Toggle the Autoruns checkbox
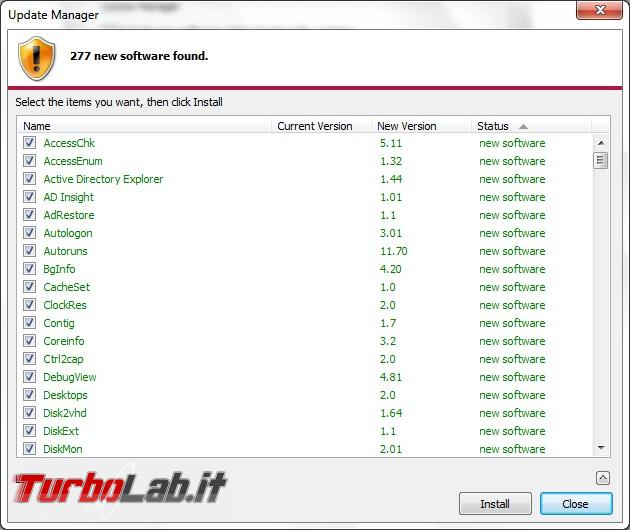The height and width of the screenshot is (530, 630). (x=29, y=251)
